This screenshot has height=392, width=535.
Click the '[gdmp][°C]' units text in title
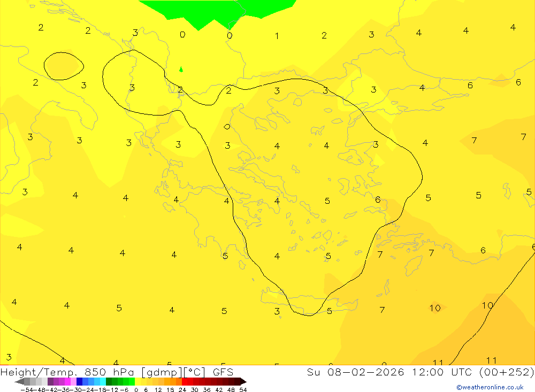coord(173,372)
